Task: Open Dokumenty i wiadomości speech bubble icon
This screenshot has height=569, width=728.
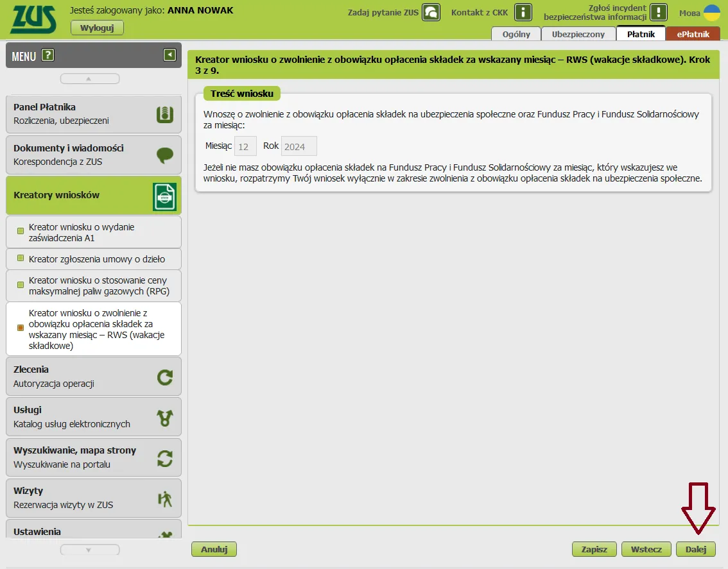Action: (x=165, y=155)
